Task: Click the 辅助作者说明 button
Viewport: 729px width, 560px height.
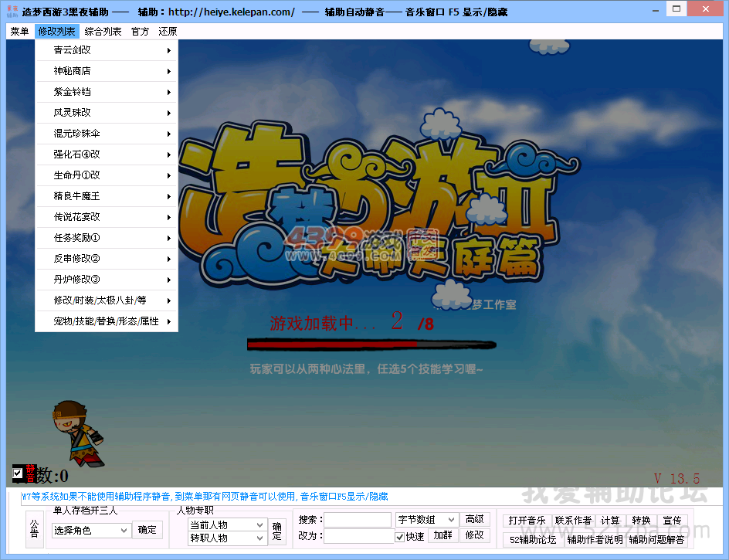Action: click(595, 540)
